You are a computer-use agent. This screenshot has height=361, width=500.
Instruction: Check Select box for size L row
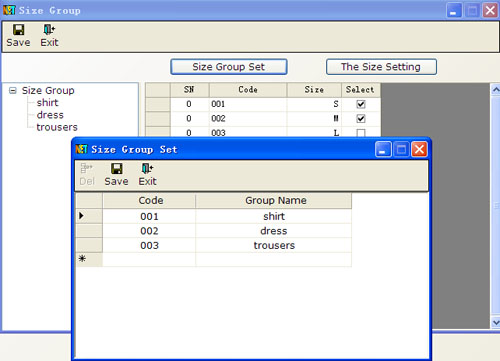click(x=361, y=133)
